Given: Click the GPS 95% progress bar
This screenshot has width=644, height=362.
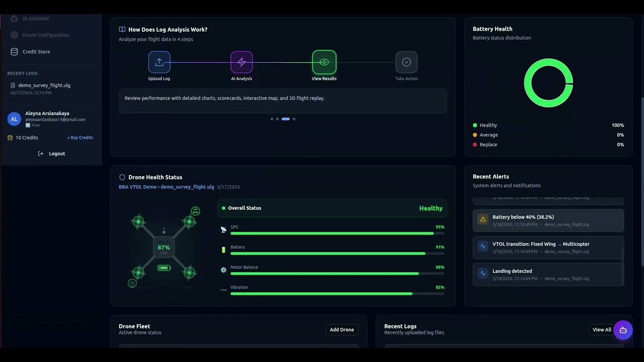Looking at the screenshot, I should tap(337, 233).
